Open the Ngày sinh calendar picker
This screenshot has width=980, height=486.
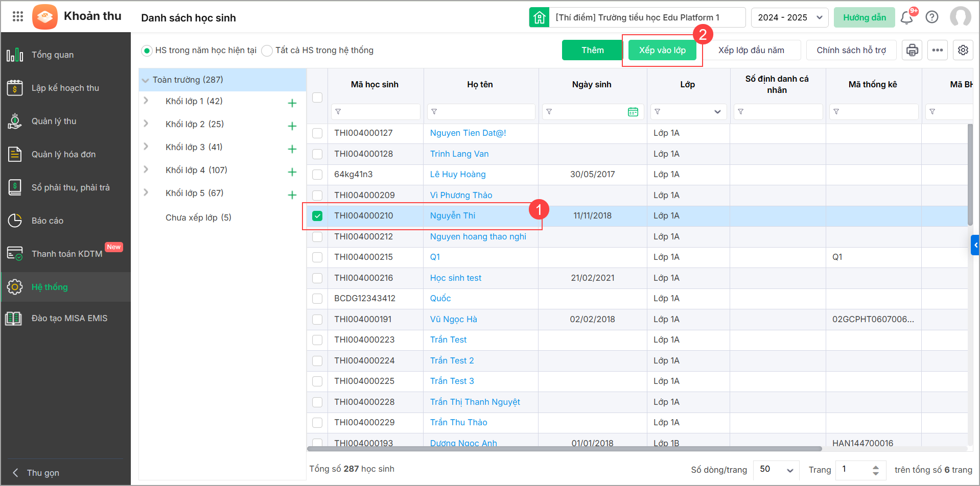tap(633, 112)
